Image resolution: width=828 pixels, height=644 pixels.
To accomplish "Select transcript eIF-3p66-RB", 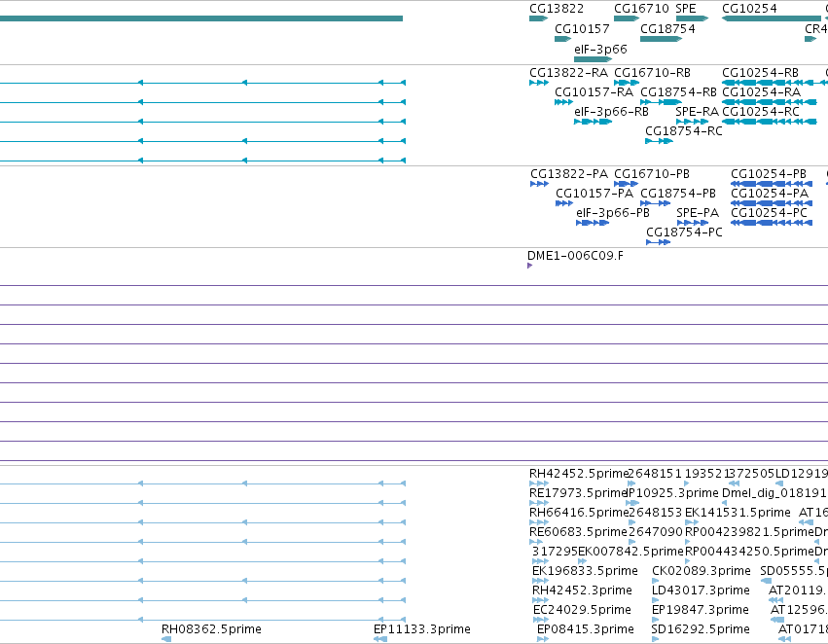I will click(x=611, y=112).
